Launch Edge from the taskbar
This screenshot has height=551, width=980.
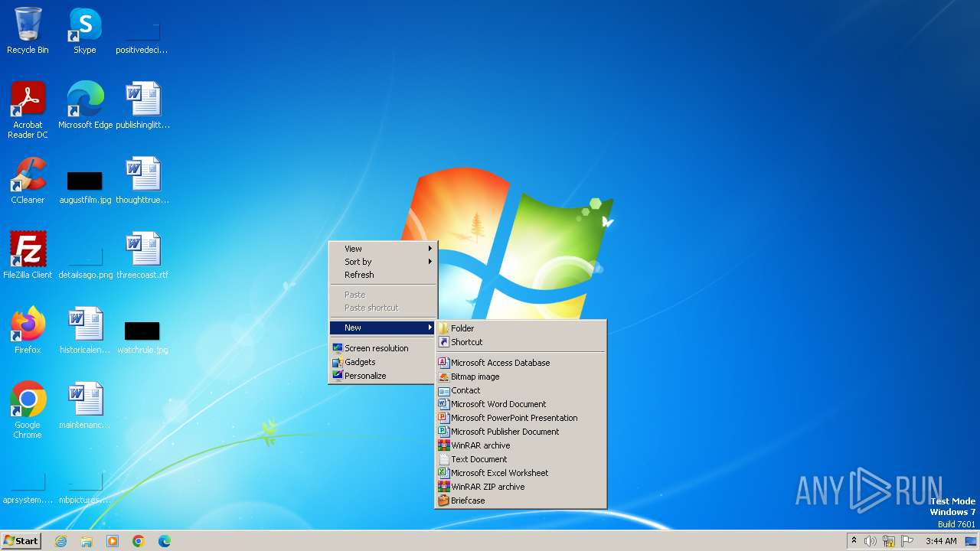pyautogui.click(x=165, y=541)
